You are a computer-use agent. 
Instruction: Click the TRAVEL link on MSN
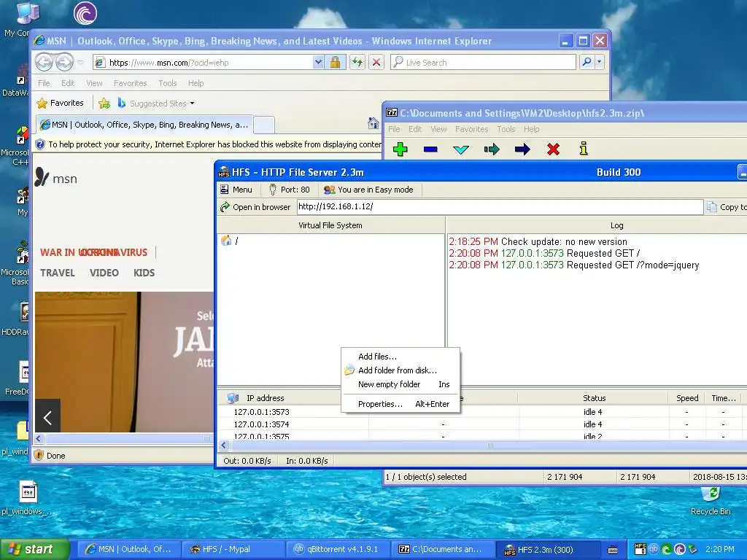click(x=57, y=273)
